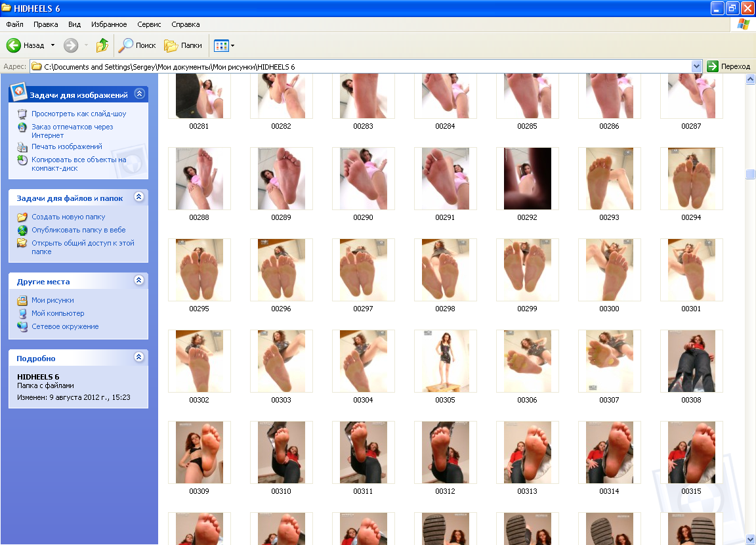756x545 pixels.
Task: Click the scrollbar down arrow
Action: [750, 539]
